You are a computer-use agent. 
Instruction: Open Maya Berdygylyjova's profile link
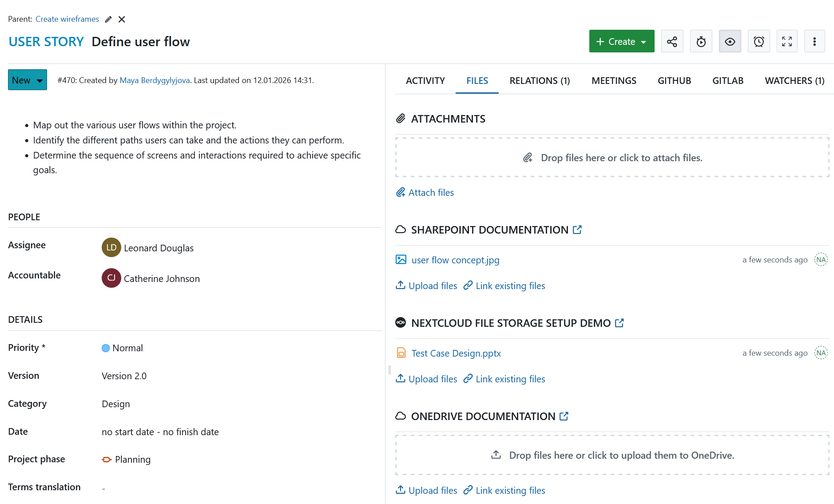point(154,80)
